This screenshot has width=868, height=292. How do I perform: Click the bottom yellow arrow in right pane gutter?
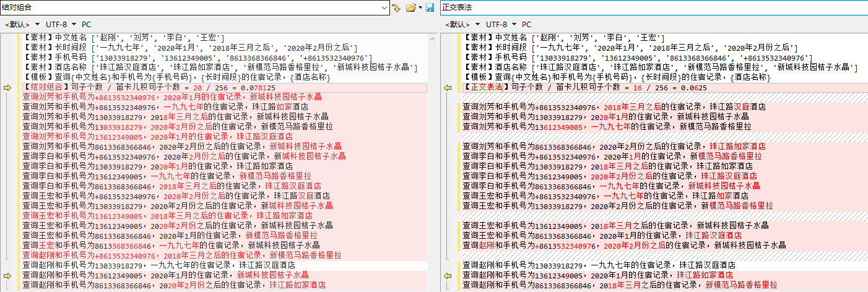pyautogui.click(x=448, y=275)
